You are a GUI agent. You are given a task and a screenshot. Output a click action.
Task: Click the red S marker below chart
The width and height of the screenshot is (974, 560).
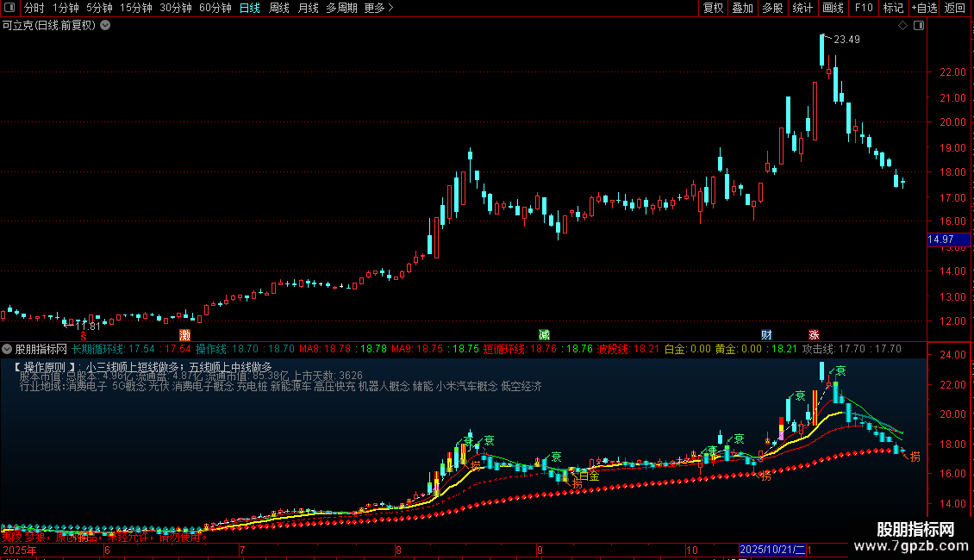coord(84,336)
